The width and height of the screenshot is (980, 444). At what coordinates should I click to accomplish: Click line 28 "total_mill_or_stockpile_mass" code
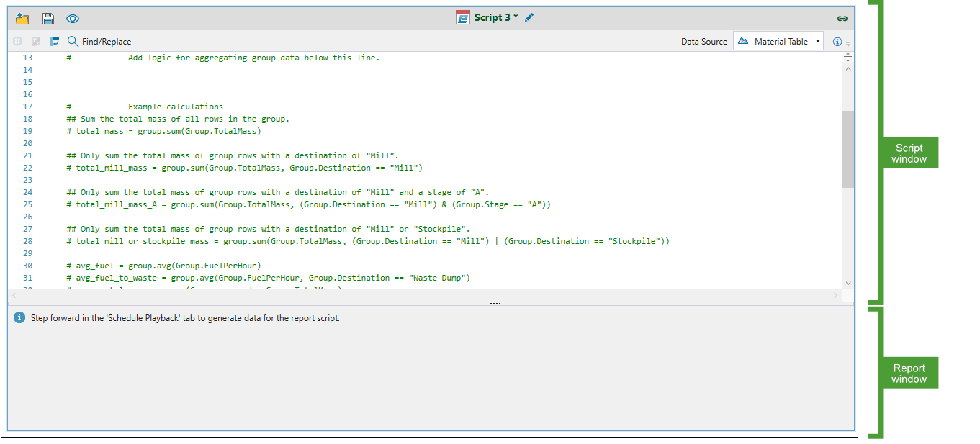tap(368, 241)
